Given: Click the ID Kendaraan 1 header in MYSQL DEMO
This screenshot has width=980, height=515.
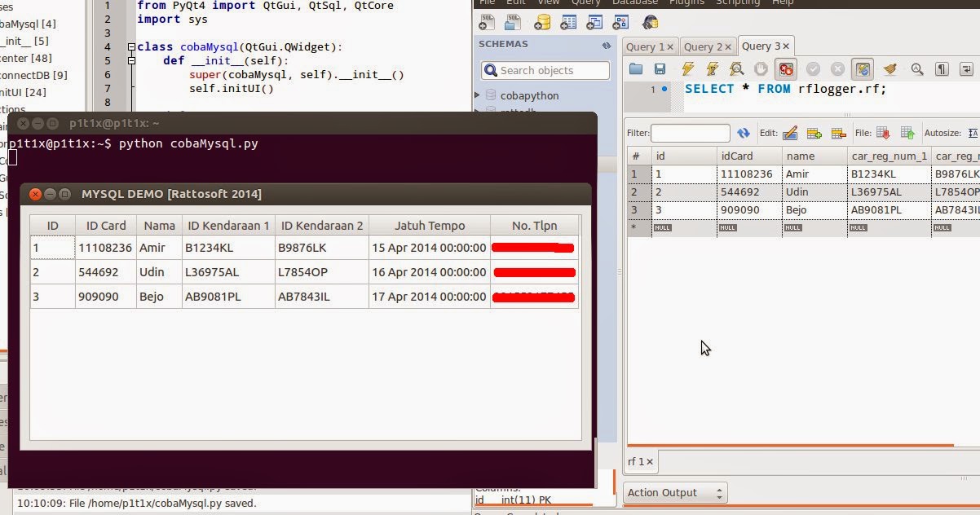Looking at the screenshot, I should (x=228, y=226).
